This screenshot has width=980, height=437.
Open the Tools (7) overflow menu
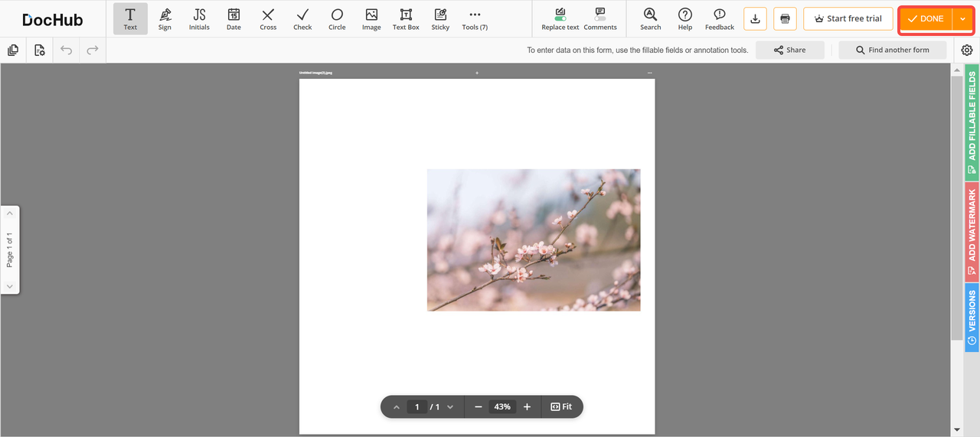click(x=475, y=18)
